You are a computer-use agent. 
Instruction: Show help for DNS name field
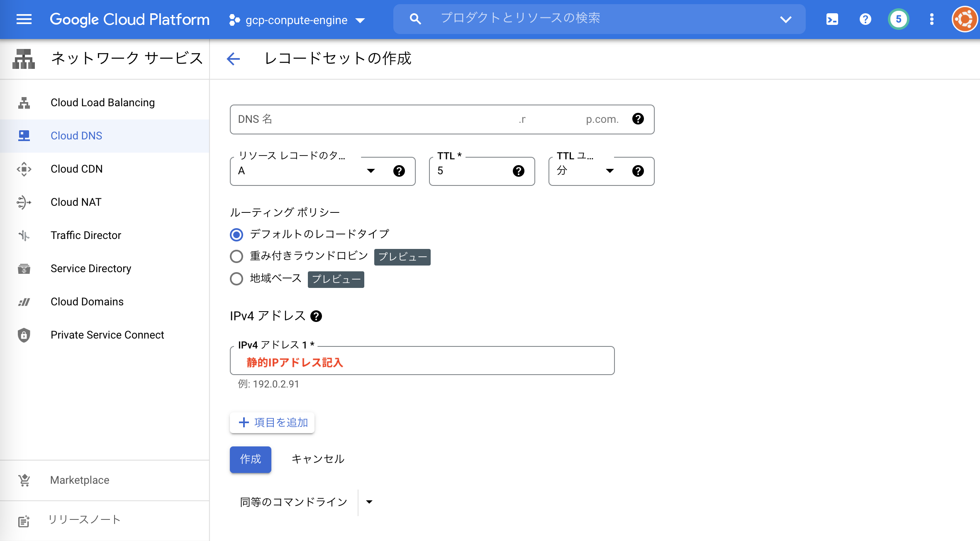(638, 119)
